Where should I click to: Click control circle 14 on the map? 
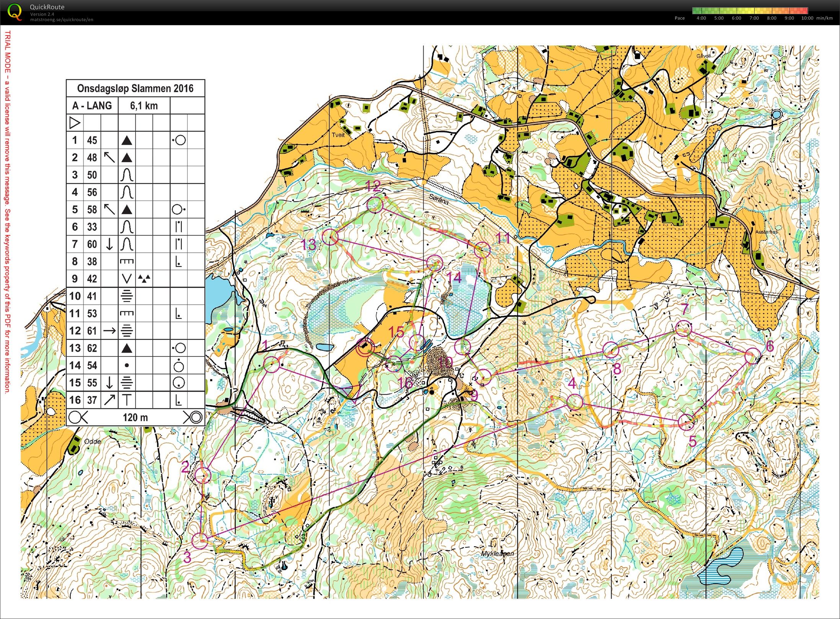435,263
